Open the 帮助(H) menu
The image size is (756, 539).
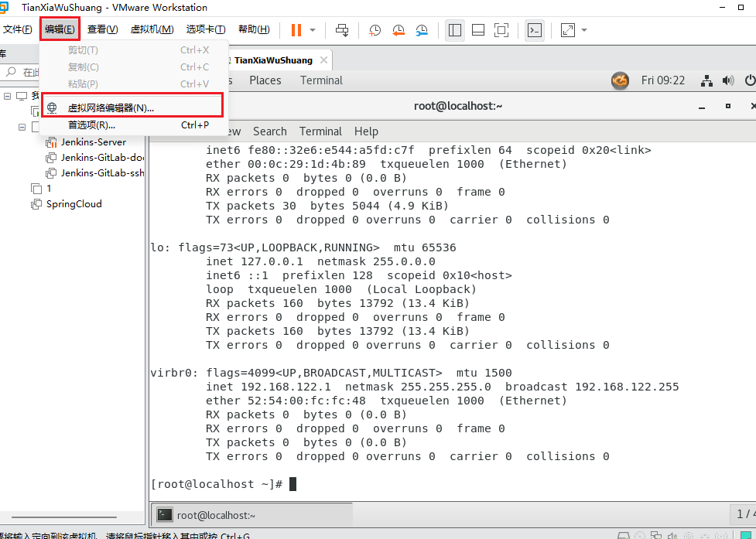(x=254, y=29)
